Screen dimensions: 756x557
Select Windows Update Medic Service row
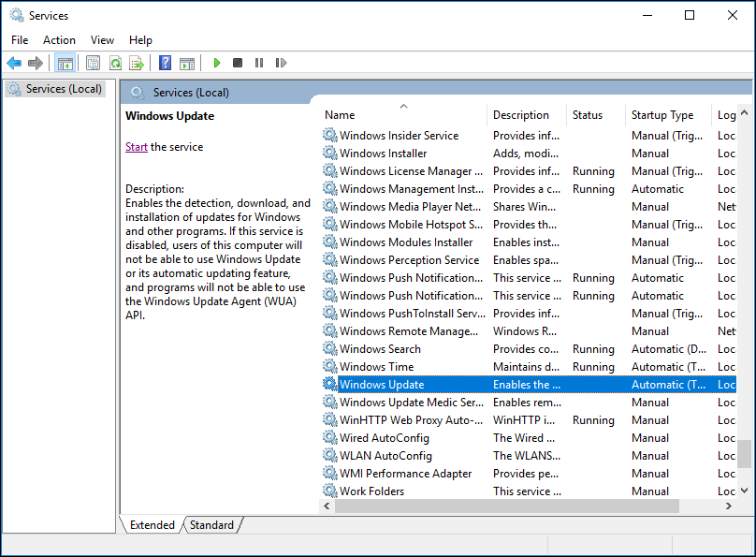(x=529, y=402)
